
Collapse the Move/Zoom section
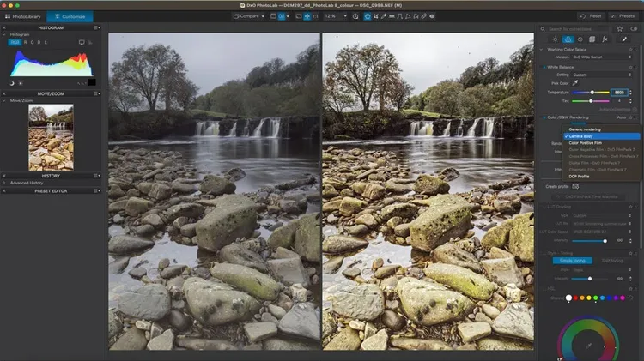[x=4, y=100]
